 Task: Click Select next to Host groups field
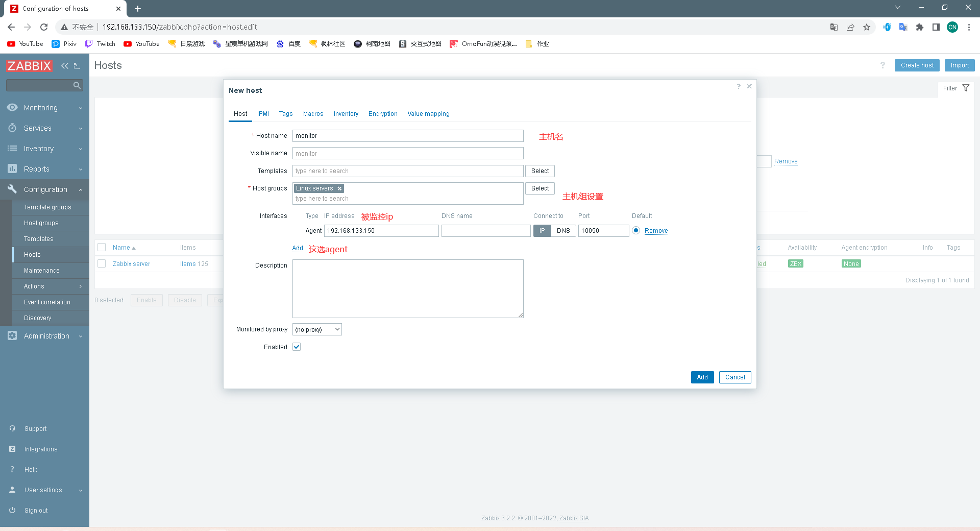click(x=540, y=188)
